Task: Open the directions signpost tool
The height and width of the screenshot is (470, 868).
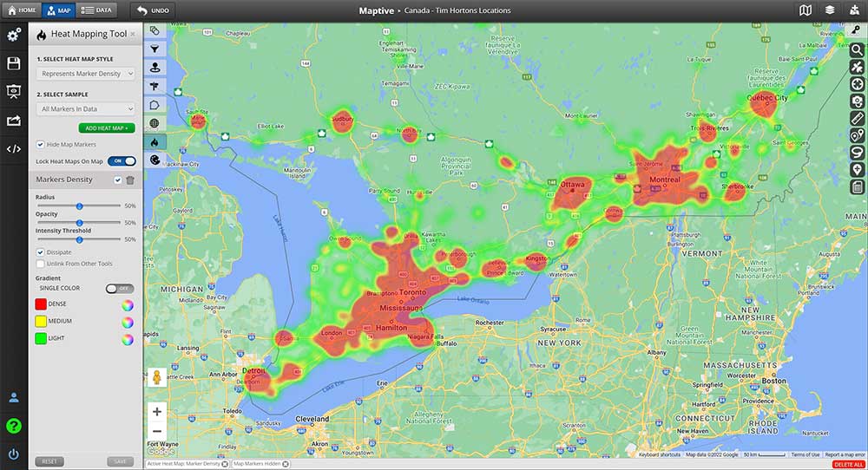Action: [155, 86]
